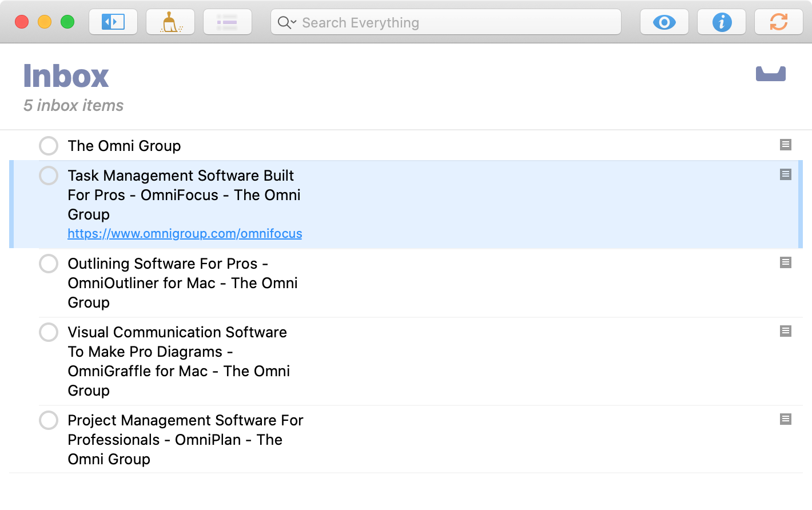Click the Search Everything field
This screenshot has height=510, width=812.
(446, 22)
